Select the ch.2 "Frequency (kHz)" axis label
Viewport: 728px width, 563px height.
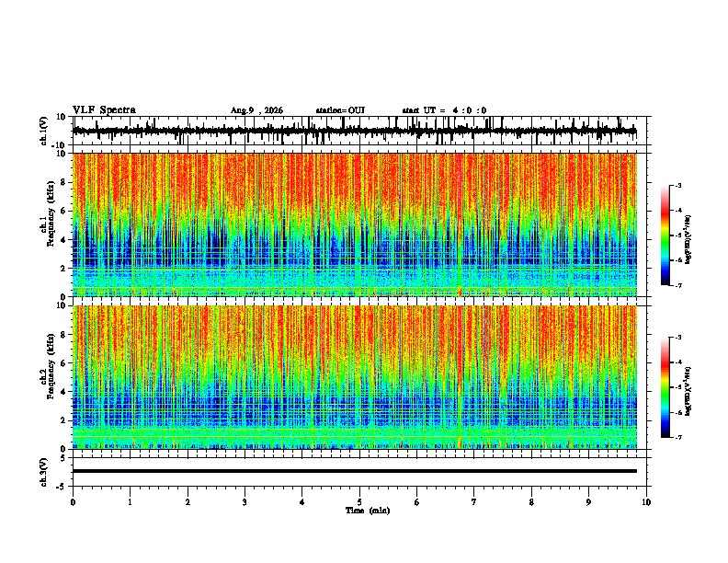[51, 366]
